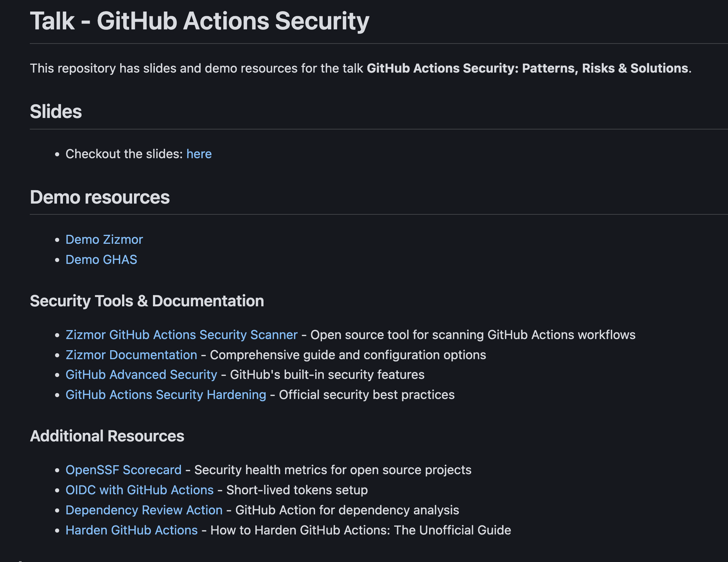Open the Demo Zizmor link

[104, 240]
